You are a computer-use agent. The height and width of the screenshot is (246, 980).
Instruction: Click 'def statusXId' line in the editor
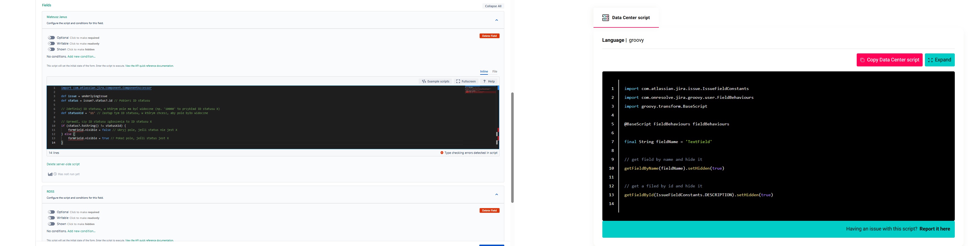pyautogui.click(x=134, y=113)
